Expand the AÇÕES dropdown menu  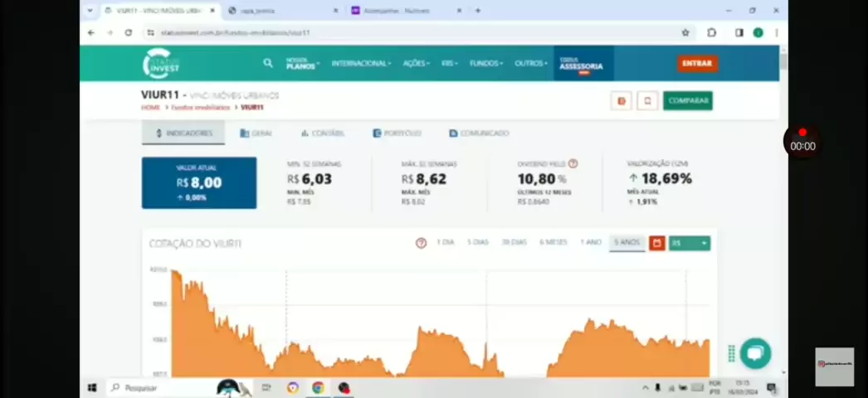416,64
